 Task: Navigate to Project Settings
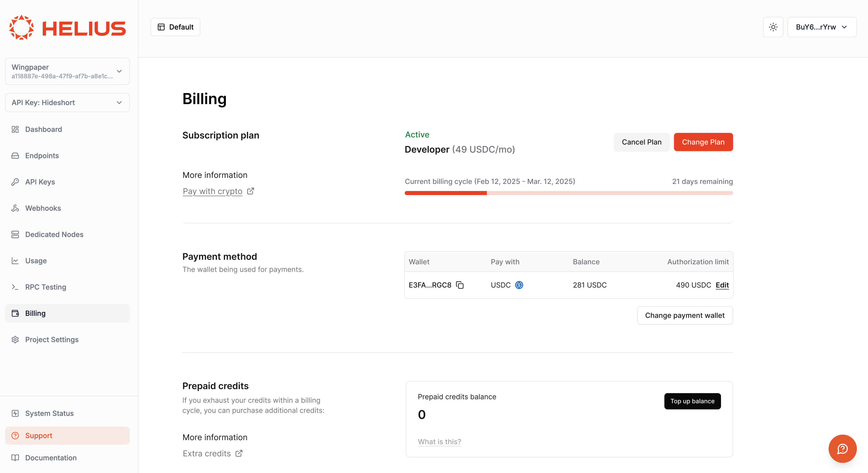click(x=52, y=340)
